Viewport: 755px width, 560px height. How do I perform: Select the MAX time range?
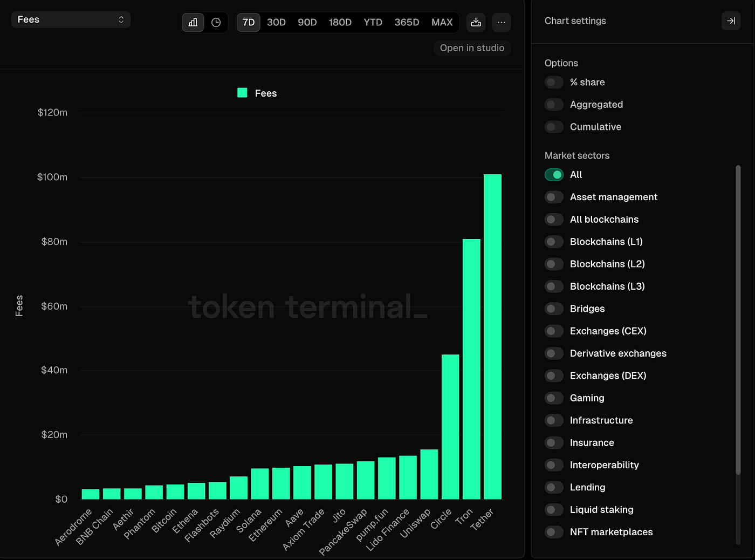[x=442, y=22]
